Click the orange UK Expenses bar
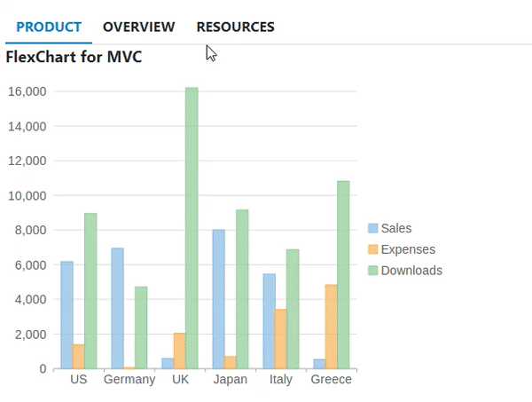The width and height of the screenshot is (532, 402). click(x=179, y=351)
